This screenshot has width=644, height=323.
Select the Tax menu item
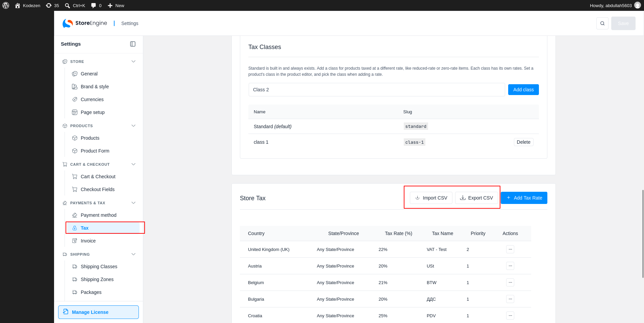[103, 228]
